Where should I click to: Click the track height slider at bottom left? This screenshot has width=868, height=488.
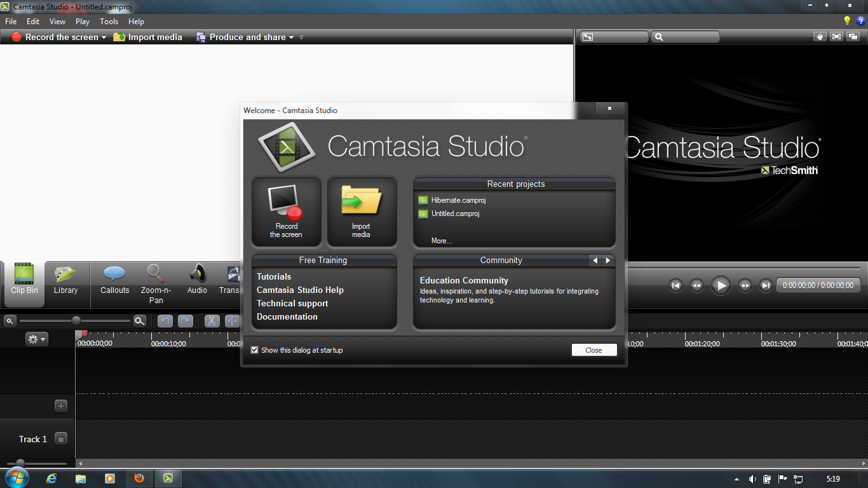20,463
